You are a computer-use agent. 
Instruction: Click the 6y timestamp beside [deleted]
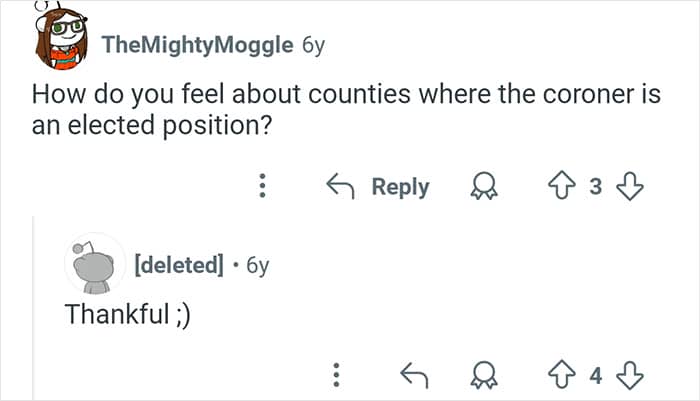coord(257,265)
